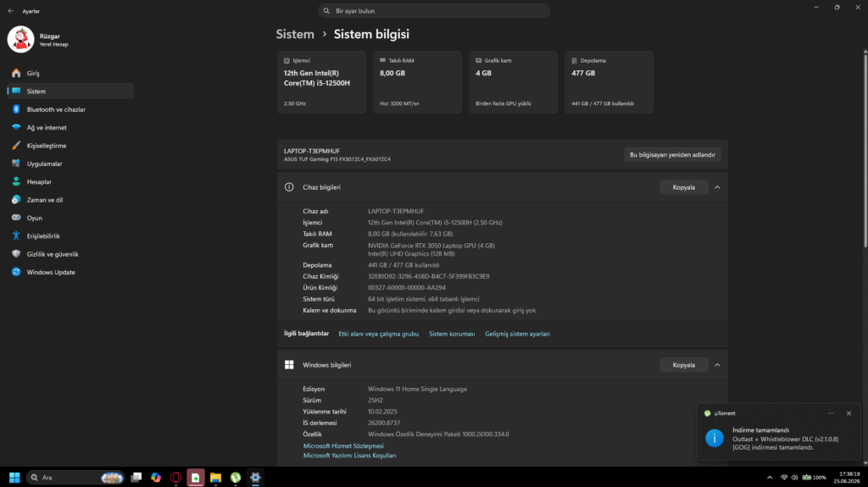Click Windows 11 Home Single Language text
The height and width of the screenshot is (487, 868).
[417, 389]
